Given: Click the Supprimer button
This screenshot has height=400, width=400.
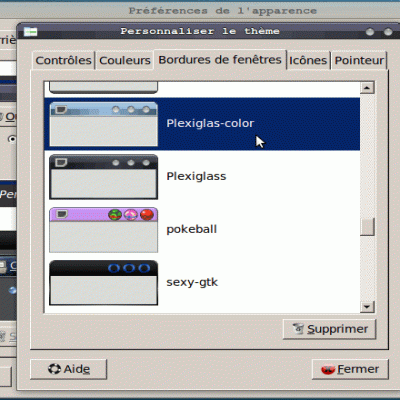Looking at the screenshot, I should [x=329, y=329].
